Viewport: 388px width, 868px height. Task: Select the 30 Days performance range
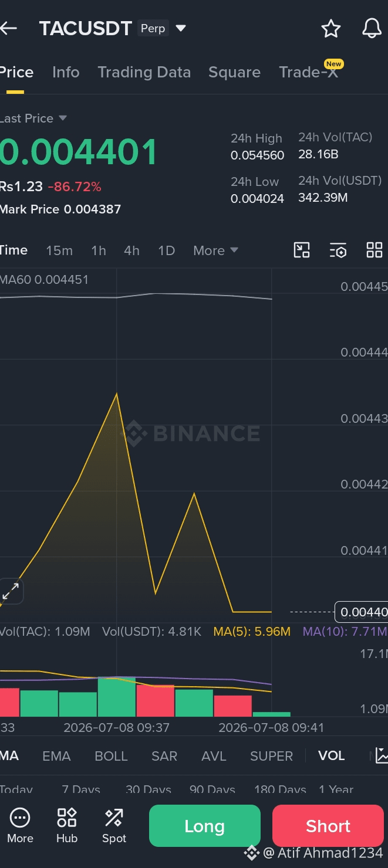coord(149,789)
